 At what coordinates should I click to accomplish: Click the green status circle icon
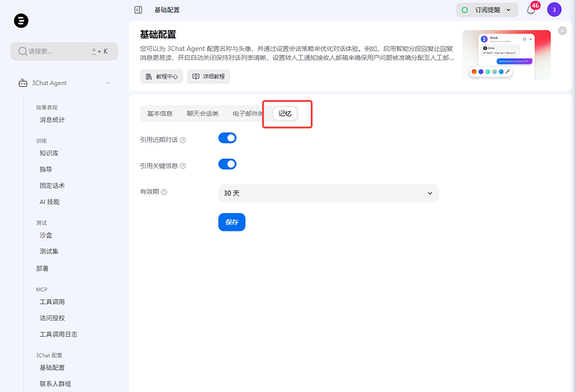click(x=465, y=10)
